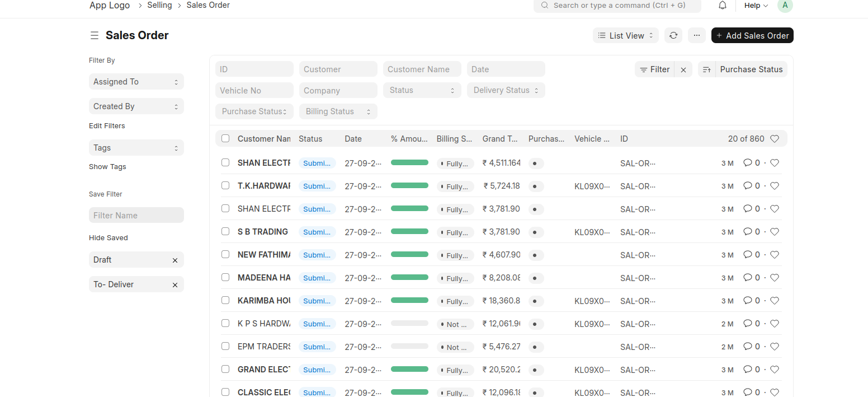The height and width of the screenshot is (397, 868).
Task: Select the EPM TRADERS row checkbox
Action: [x=225, y=346]
